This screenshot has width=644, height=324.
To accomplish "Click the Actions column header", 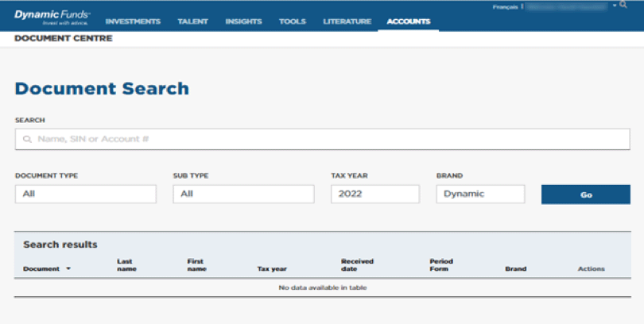I will pos(592,269).
